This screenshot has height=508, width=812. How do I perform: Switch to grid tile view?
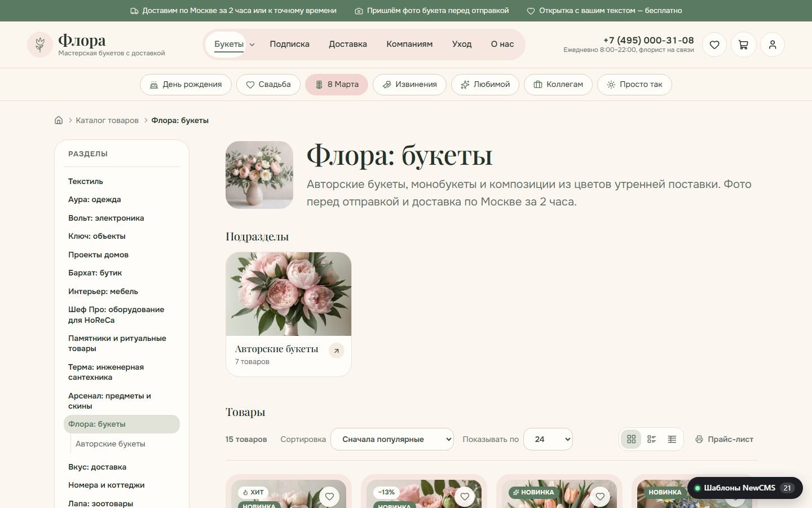click(632, 439)
